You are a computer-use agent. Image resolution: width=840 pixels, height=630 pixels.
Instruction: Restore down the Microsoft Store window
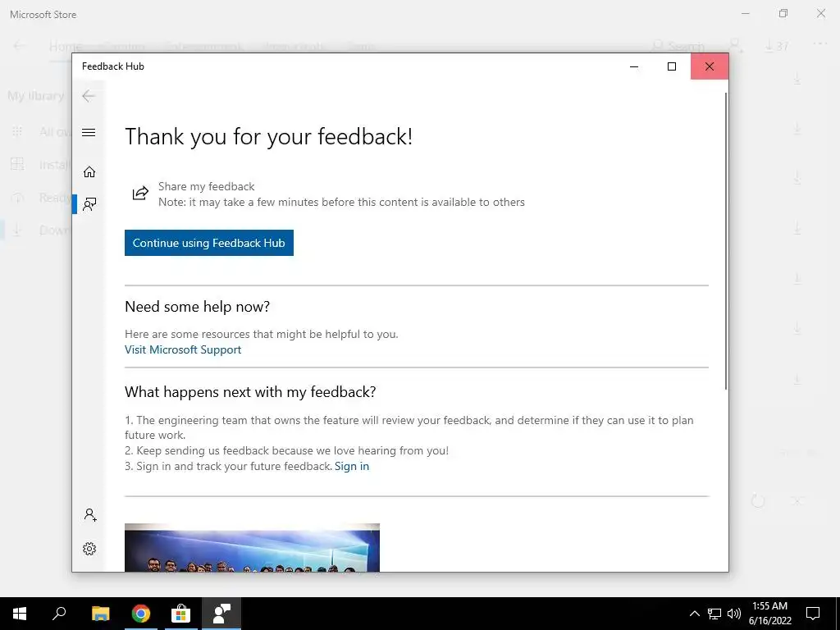click(x=783, y=13)
